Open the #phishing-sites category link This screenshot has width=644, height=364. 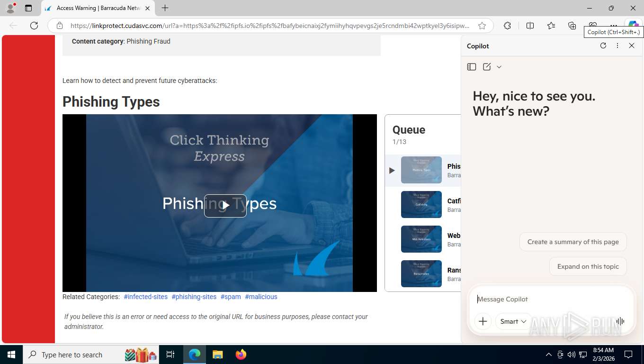tap(194, 297)
